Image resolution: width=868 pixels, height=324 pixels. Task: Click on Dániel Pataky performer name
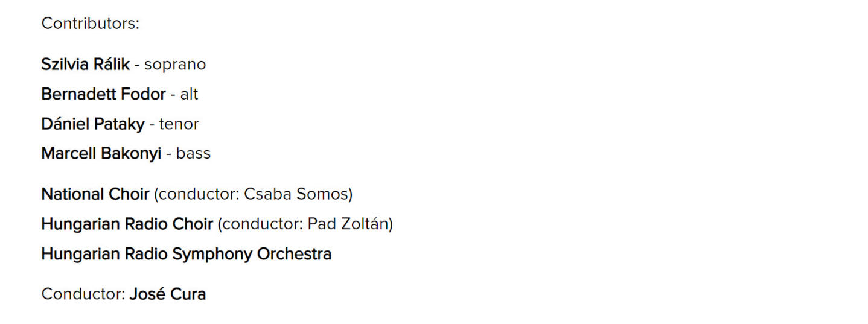(x=93, y=124)
